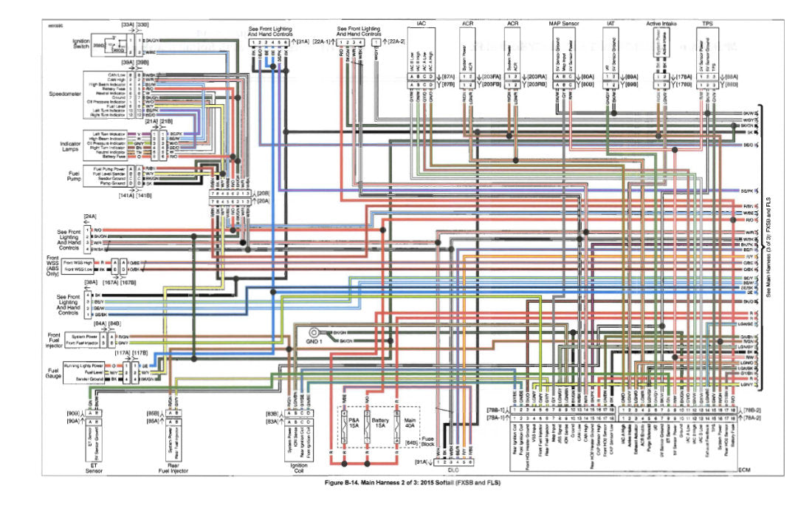Click the GND 1 ring terminal symbol
812x525 pixels.
click(x=313, y=333)
